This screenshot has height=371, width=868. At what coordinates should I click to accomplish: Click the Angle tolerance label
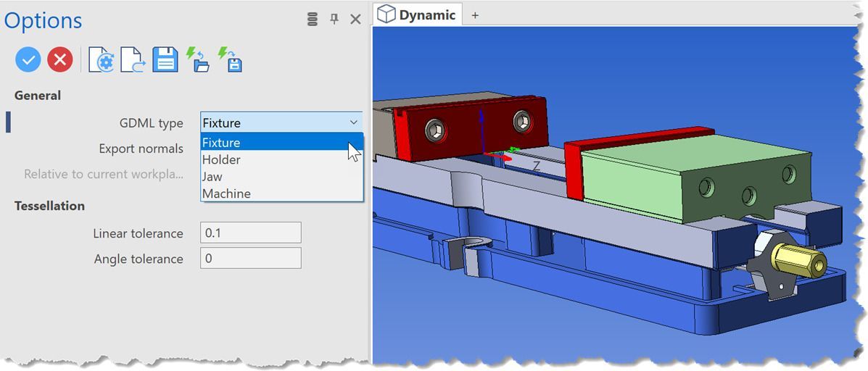click(x=139, y=259)
